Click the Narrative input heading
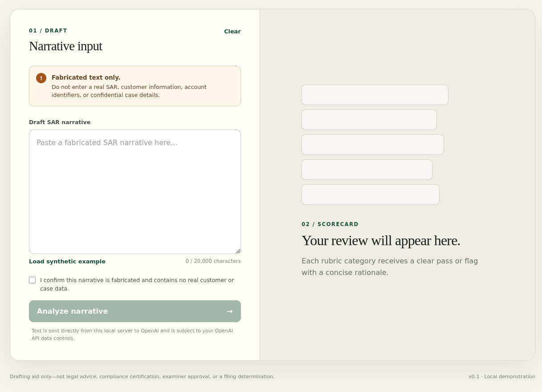Screen dimensions: 542x392 (x=65, y=46)
